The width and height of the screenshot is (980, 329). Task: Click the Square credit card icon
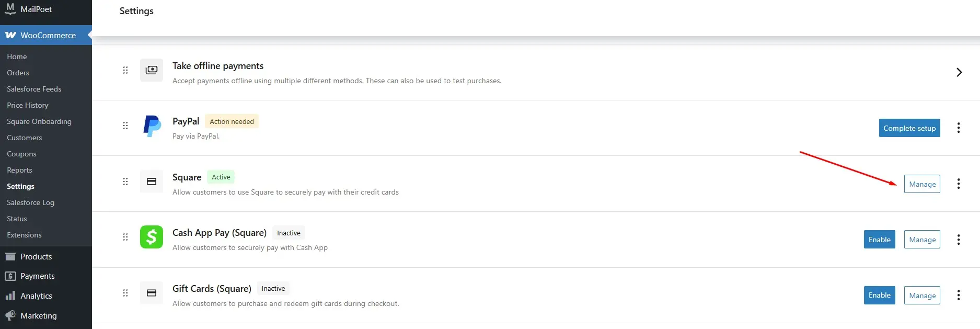tap(152, 181)
